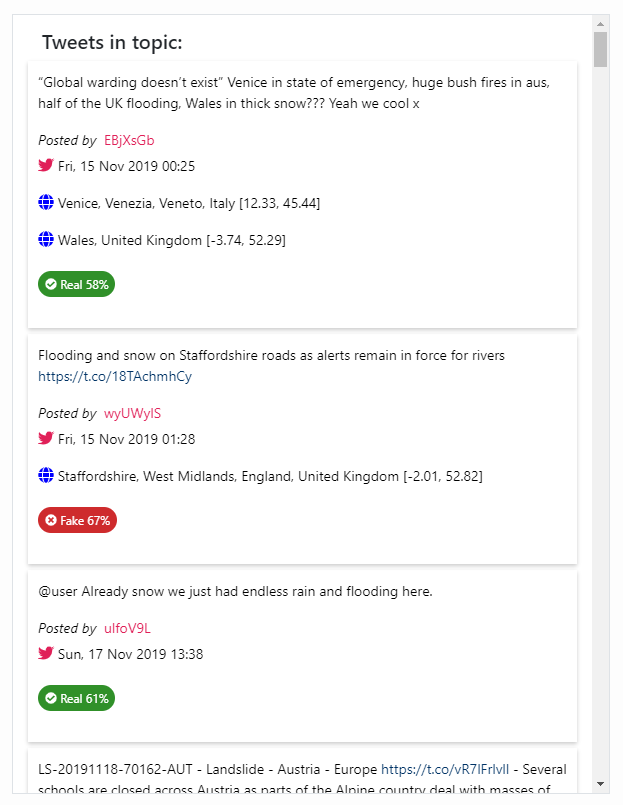Click the Twitter bird icon beside 00:25 timestamp
This screenshot has height=805, width=623.
point(46,165)
